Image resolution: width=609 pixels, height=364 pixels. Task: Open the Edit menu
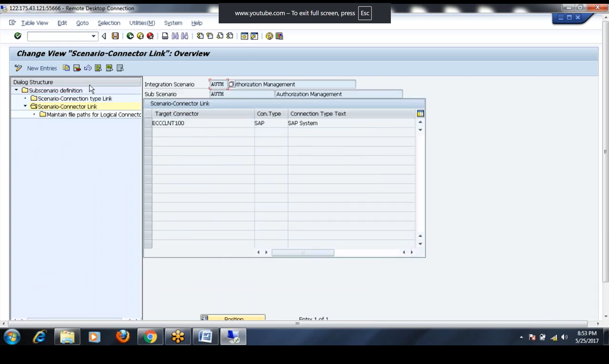pos(62,23)
